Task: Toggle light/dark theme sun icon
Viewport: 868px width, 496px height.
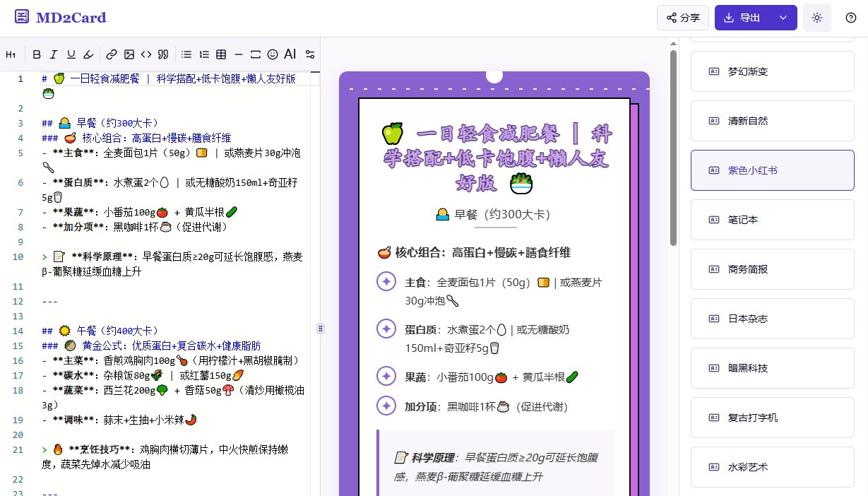Action: 817,18
